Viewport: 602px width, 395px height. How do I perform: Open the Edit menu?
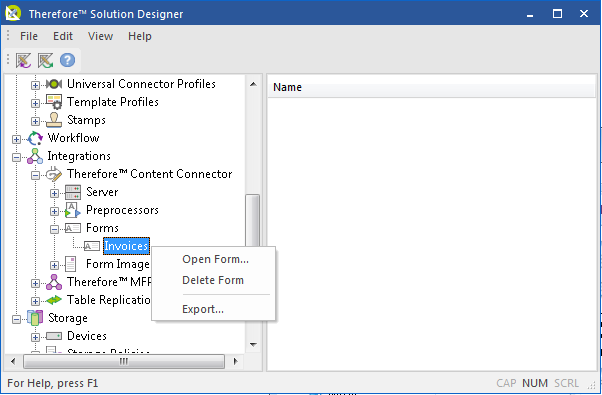[x=63, y=36]
